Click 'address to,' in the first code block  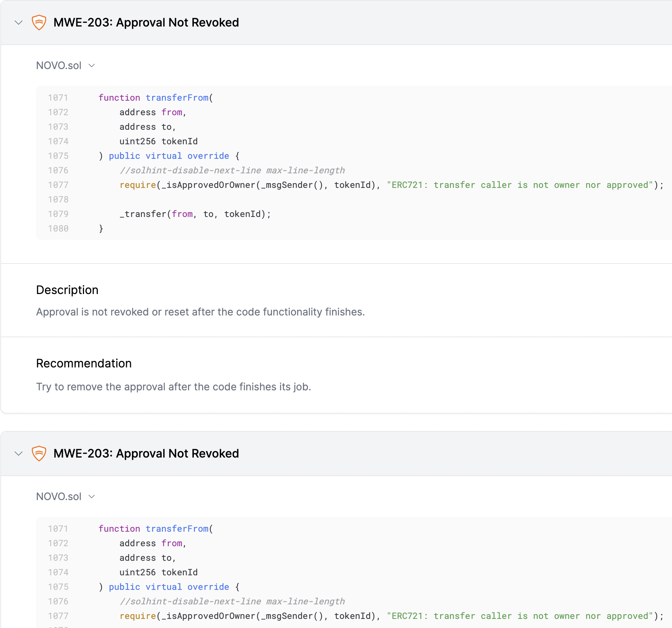tap(148, 127)
